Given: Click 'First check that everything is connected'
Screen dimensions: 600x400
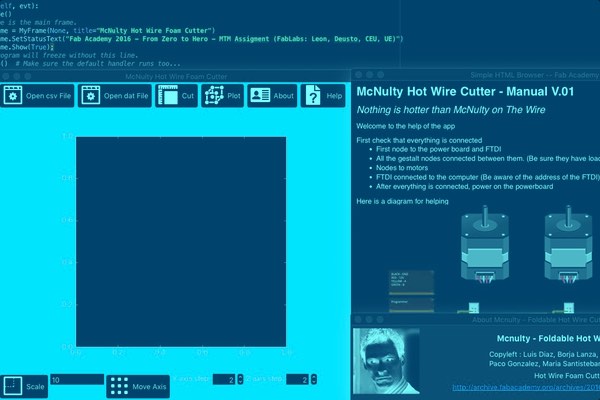Looking at the screenshot, I should pyautogui.click(x=419, y=140).
